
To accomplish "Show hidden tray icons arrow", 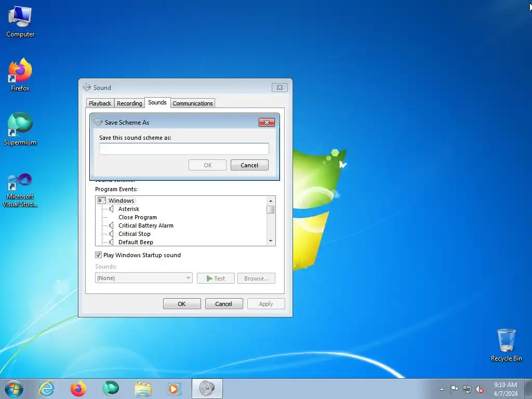I will point(442,389).
